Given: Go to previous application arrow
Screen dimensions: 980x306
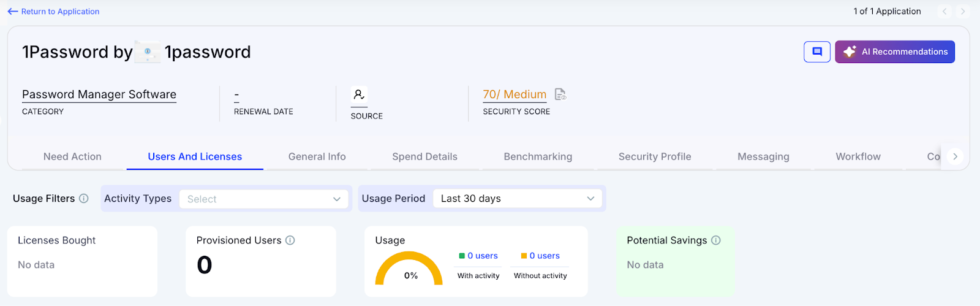Looking at the screenshot, I should coord(944,12).
